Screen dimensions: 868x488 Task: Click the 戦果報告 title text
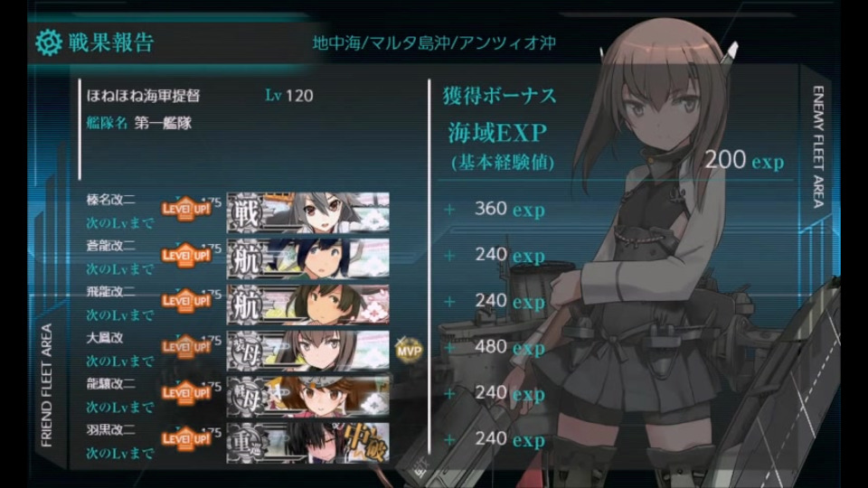click(x=110, y=42)
